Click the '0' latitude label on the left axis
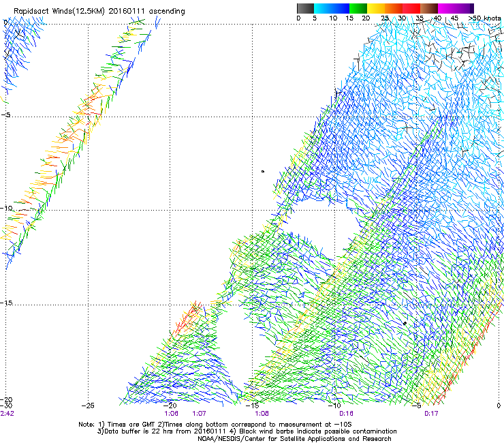 (x=5, y=22)
